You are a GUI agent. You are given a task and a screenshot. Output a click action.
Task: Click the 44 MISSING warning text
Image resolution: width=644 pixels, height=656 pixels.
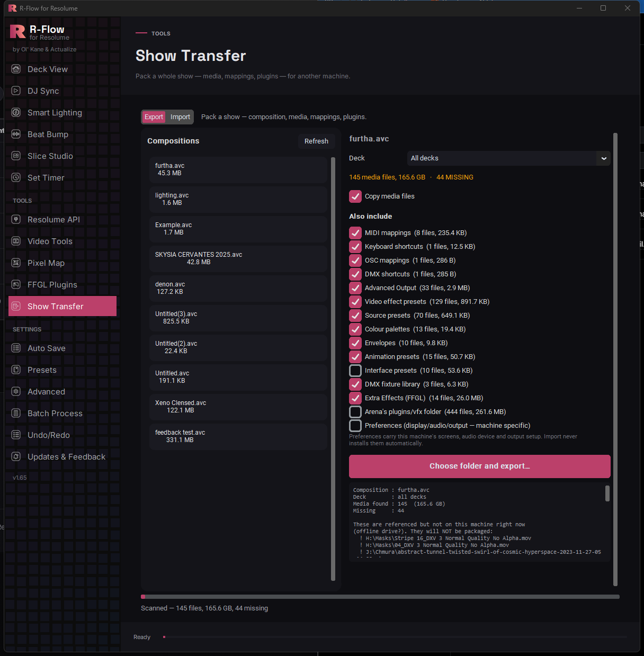point(455,177)
